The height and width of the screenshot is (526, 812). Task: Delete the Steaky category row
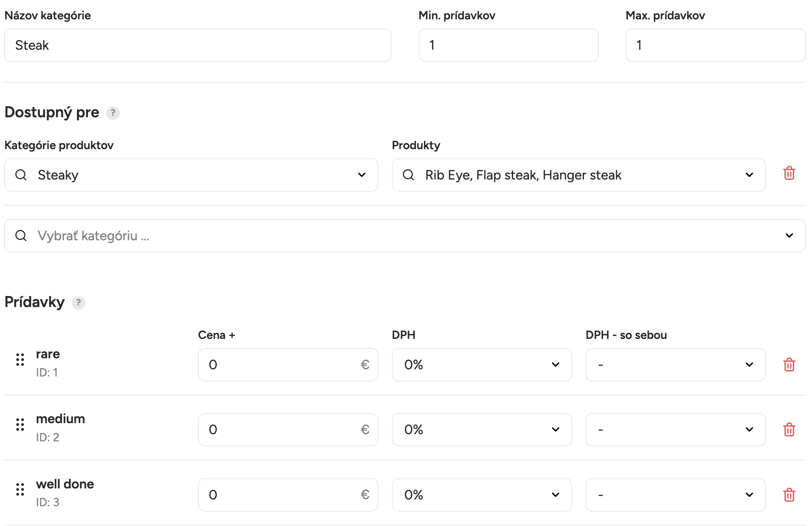point(789,173)
